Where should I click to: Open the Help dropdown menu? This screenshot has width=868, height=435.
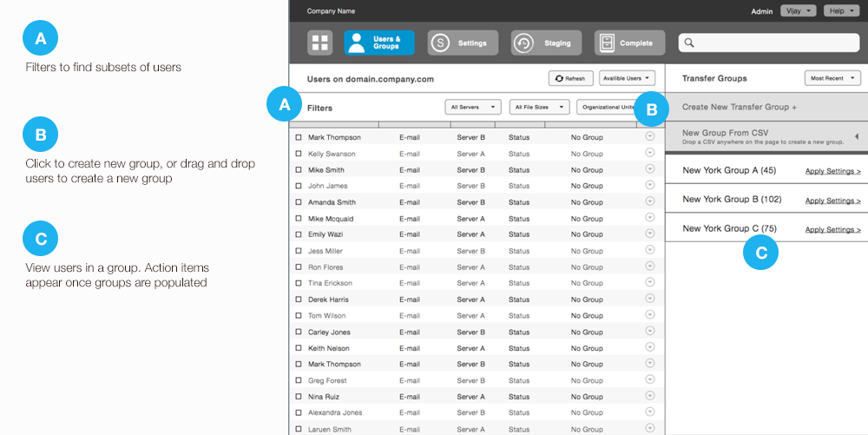pos(841,10)
